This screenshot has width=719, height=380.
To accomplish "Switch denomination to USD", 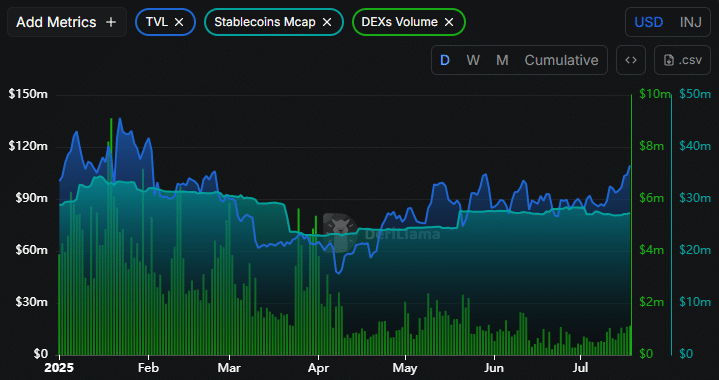I will pos(648,22).
